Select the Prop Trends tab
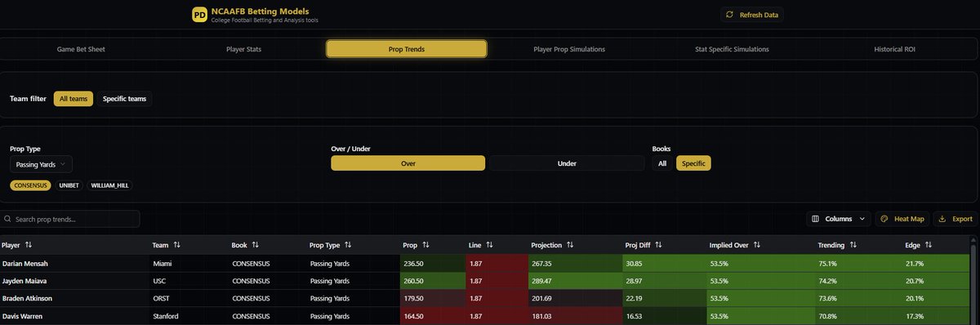Image resolution: width=980 pixels, height=325 pixels. pyautogui.click(x=407, y=49)
